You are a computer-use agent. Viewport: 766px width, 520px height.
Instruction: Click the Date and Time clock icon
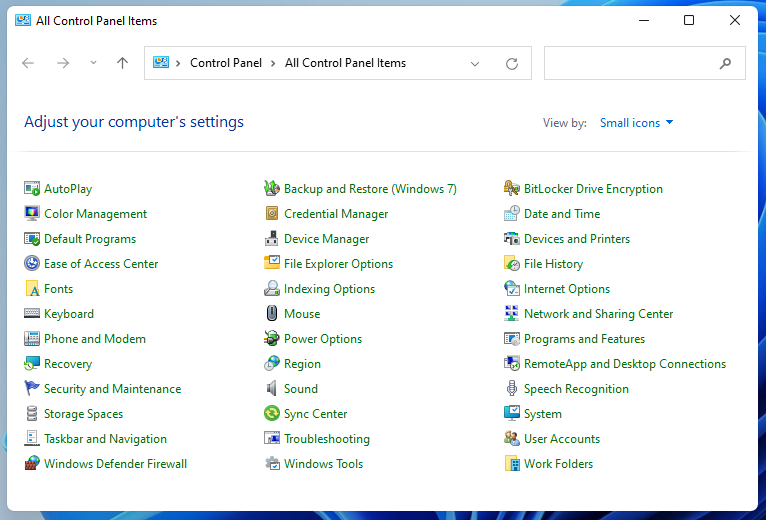(x=511, y=213)
